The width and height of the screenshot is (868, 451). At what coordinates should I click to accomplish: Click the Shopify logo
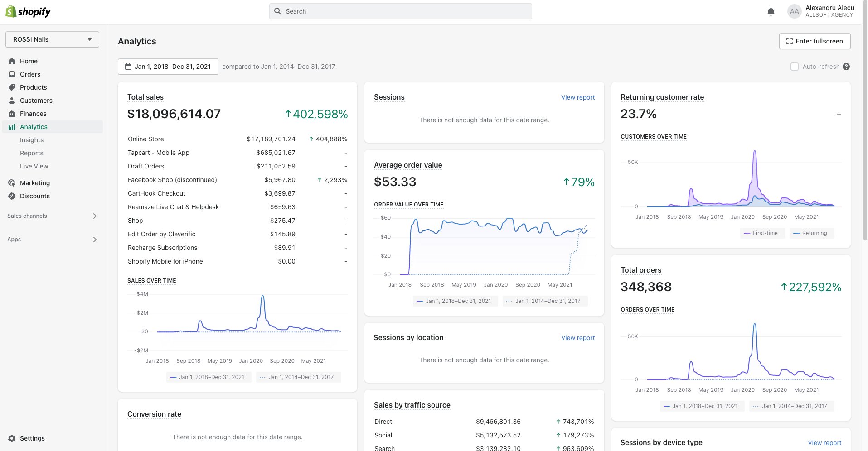28,12
